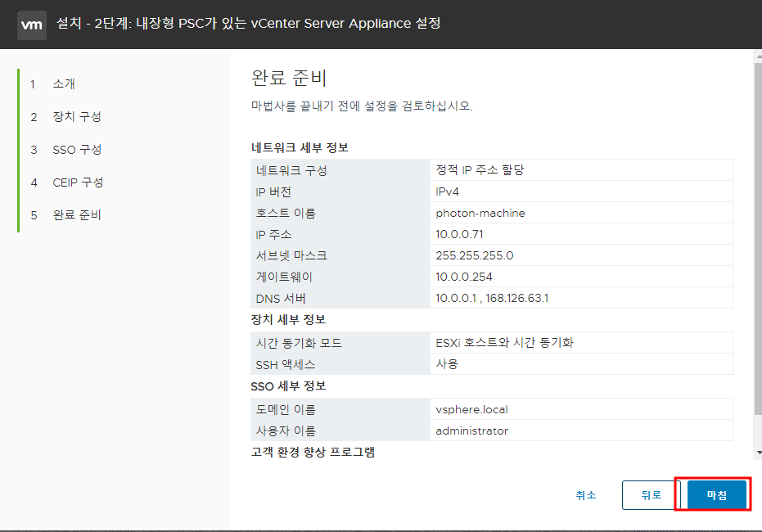Click the 마침 finish button

717,495
